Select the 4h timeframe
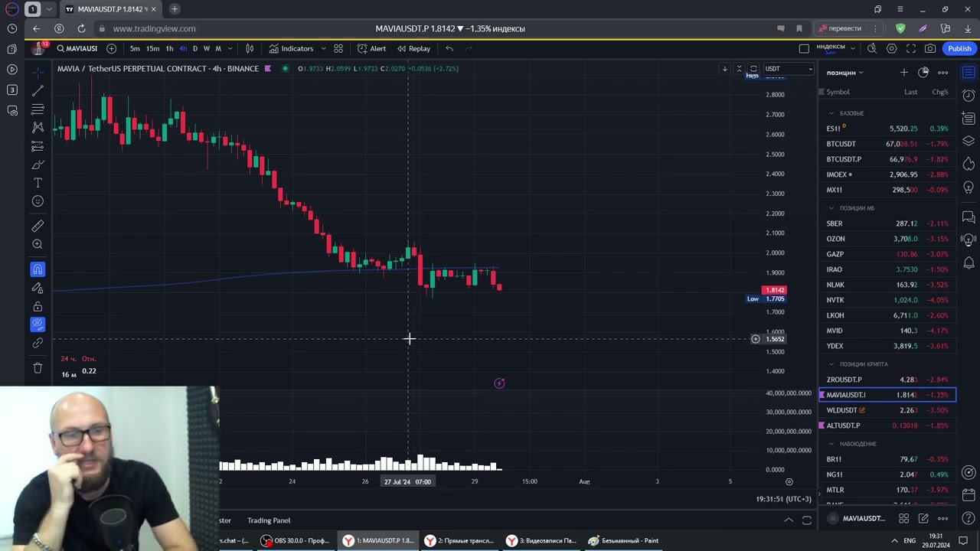 pos(183,48)
